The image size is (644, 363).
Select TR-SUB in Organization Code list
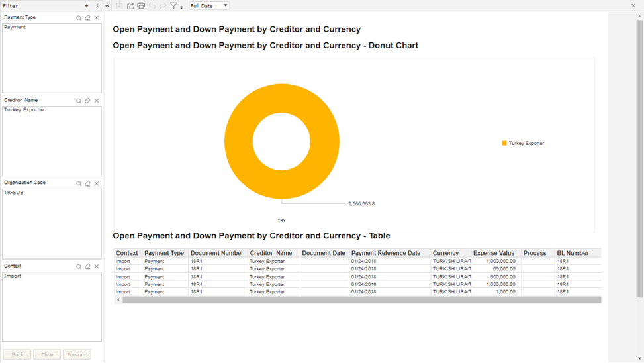pyautogui.click(x=13, y=193)
